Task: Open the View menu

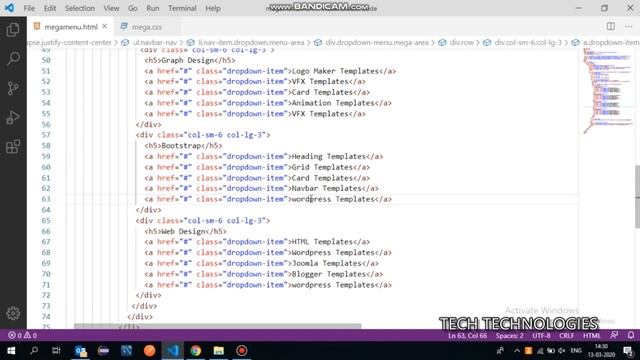Action: pos(111,8)
